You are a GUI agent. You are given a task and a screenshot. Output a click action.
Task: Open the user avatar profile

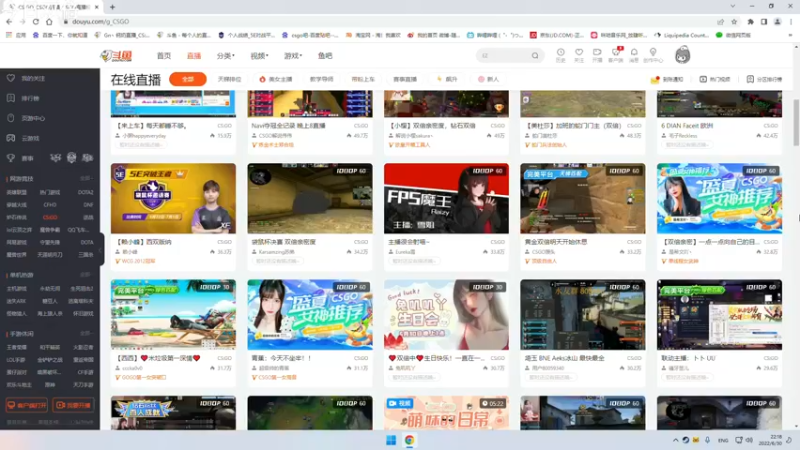coord(682,55)
